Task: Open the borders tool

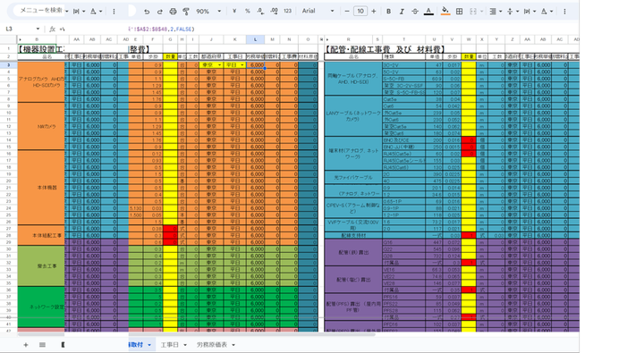Action: coord(460,12)
